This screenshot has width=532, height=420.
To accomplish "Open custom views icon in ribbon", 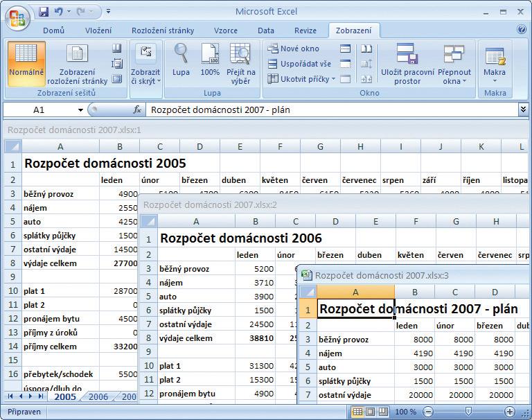I will point(116,64).
